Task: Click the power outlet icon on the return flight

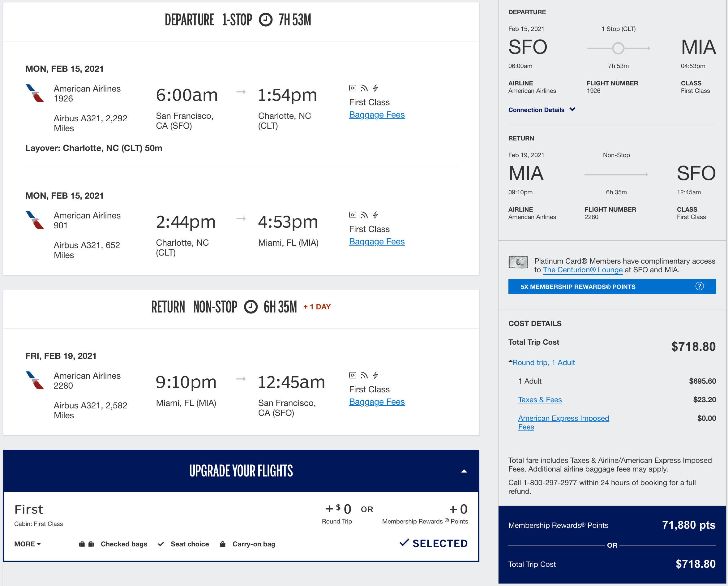Action: pyautogui.click(x=375, y=375)
